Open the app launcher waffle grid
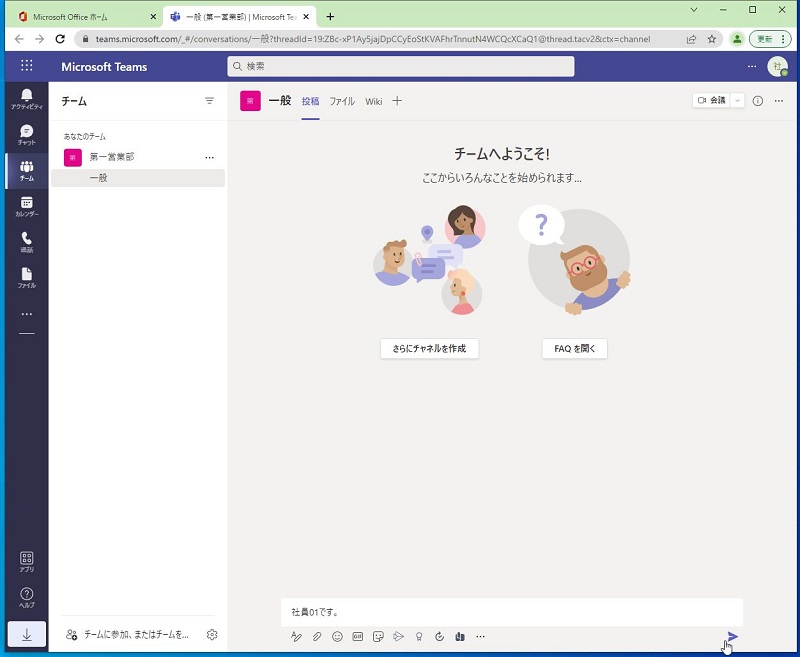The height and width of the screenshot is (657, 800). (27, 65)
